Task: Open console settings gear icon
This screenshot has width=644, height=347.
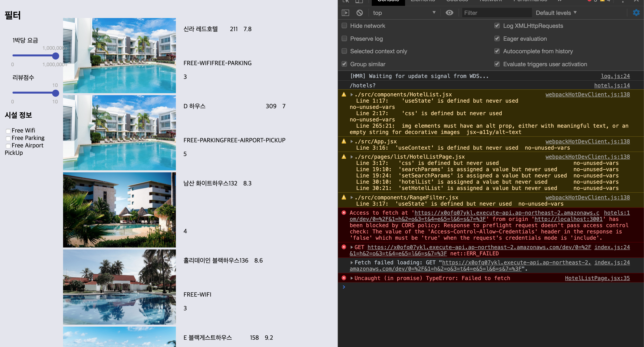Action: [x=636, y=13]
